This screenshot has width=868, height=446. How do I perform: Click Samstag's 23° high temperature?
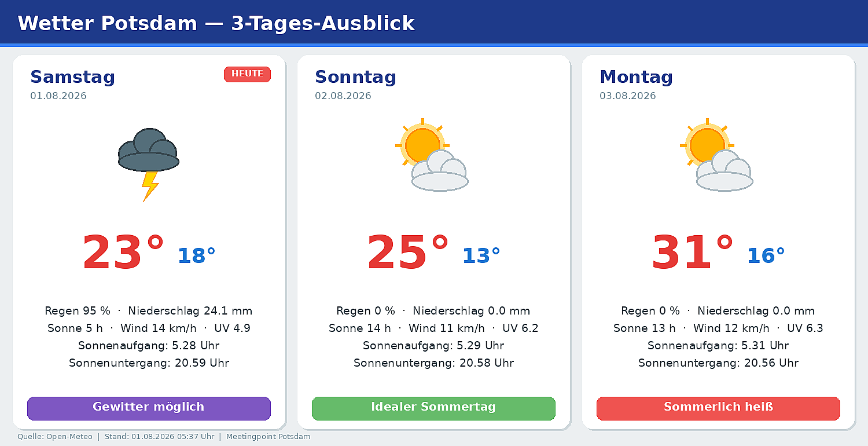point(123,253)
